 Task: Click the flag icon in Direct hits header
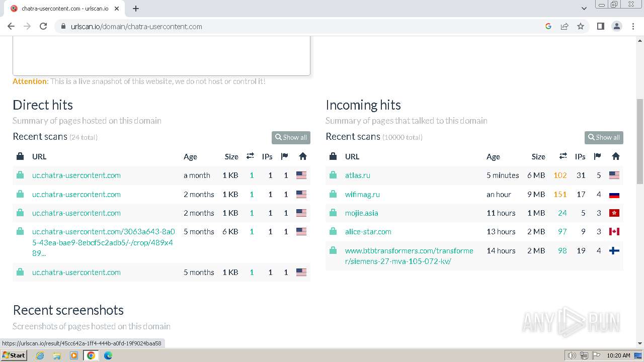284,156
